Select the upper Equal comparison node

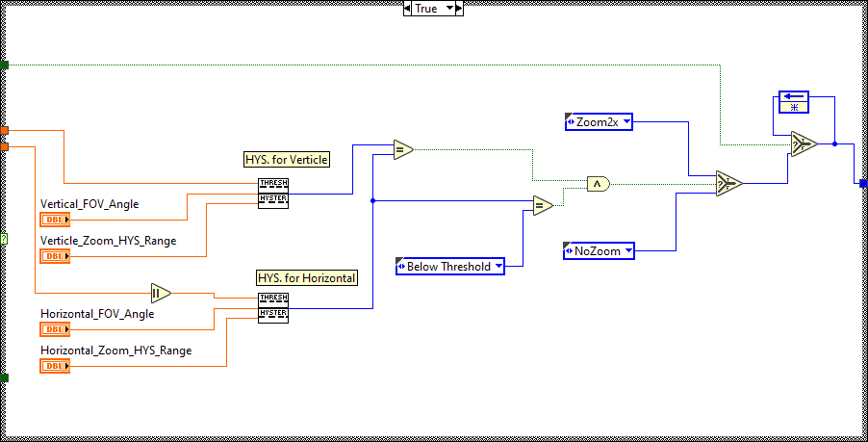(x=402, y=149)
